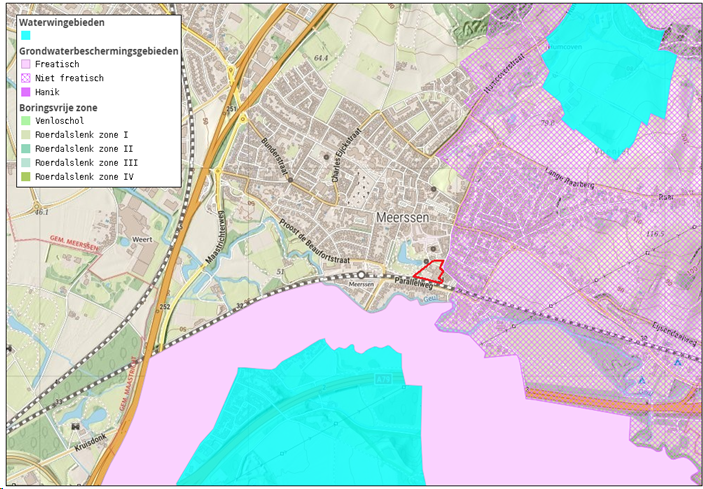Click the Roerdalslenk zone II label
Screen dimensions: 703x489
84,148
